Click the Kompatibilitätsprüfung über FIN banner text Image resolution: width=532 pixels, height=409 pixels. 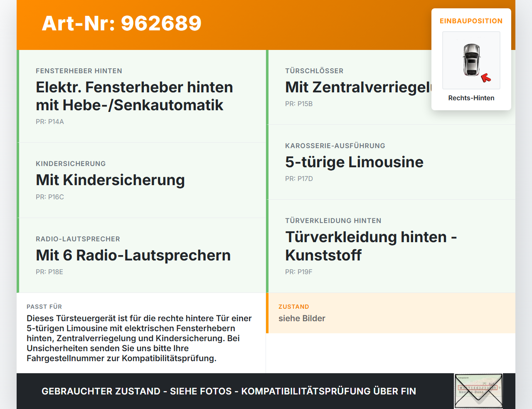[229, 391]
